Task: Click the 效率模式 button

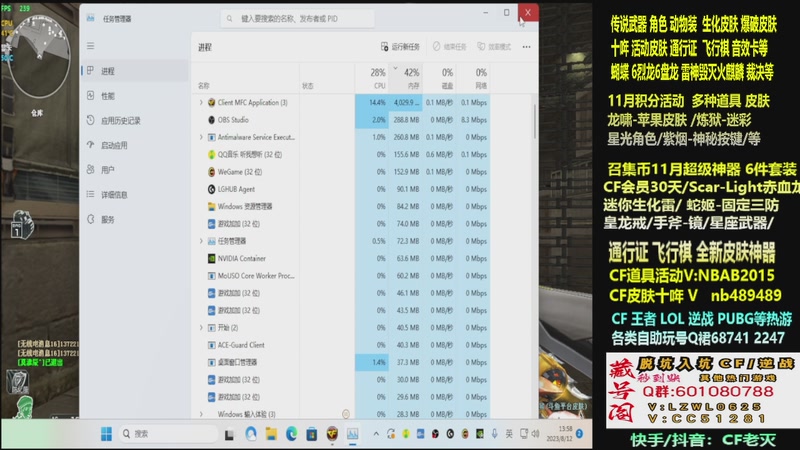Action: [494, 47]
